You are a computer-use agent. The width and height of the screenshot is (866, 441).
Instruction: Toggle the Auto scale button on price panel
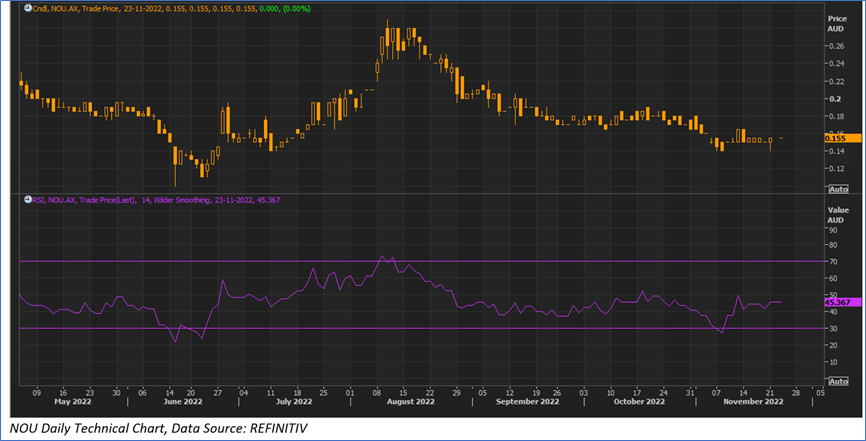point(838,190)
